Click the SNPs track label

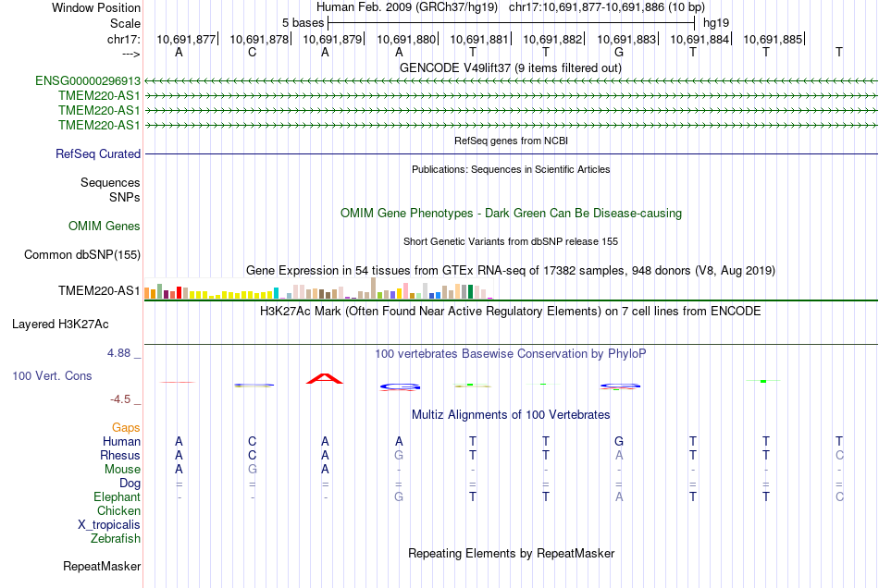click(x=125, y=197)
